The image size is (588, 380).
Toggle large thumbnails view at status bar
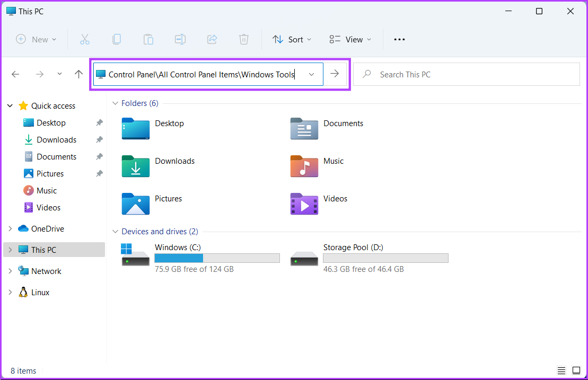576,370
